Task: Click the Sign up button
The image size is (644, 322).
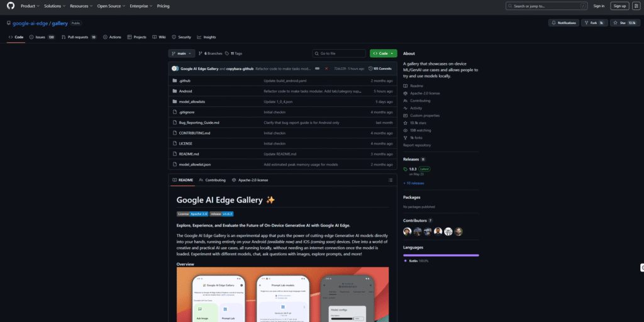Action: click(x=619, y=6)
